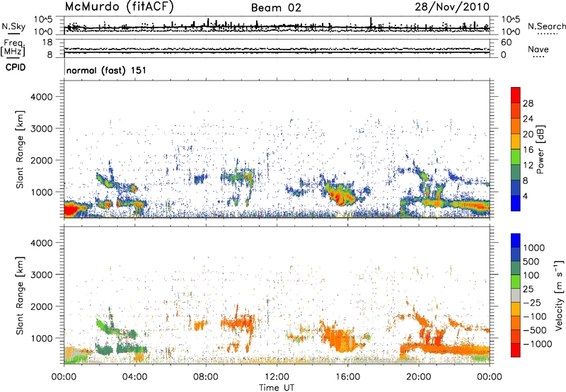Click the date "28/Nov/2010"
566x392 pixels.
(452, 6)
